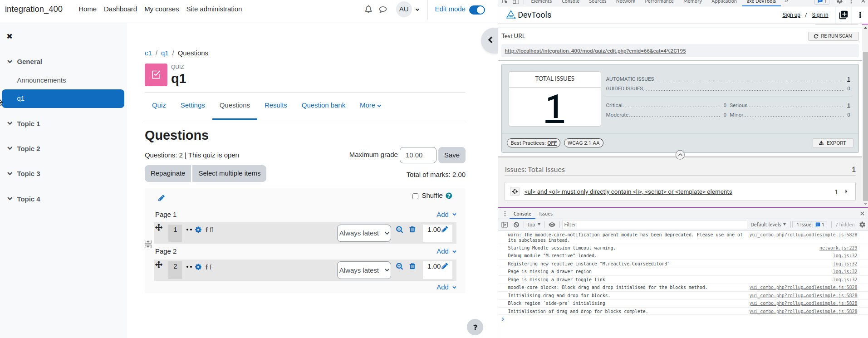The width and height of the screenshot is (868, 338).
Task: Switch to the Results tab
Action: click(276, 105)
